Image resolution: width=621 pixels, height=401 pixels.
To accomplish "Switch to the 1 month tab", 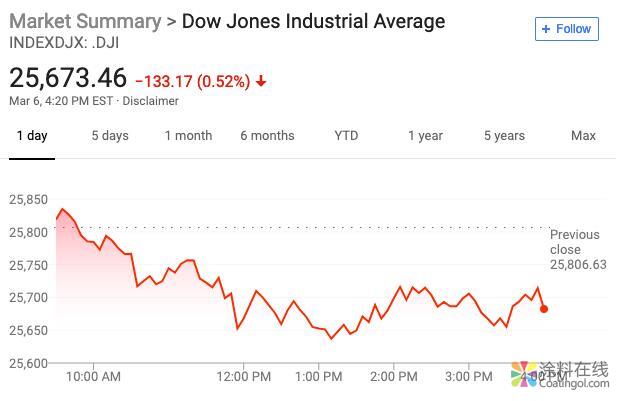I will pyautogui.click(x=189, y=136).
